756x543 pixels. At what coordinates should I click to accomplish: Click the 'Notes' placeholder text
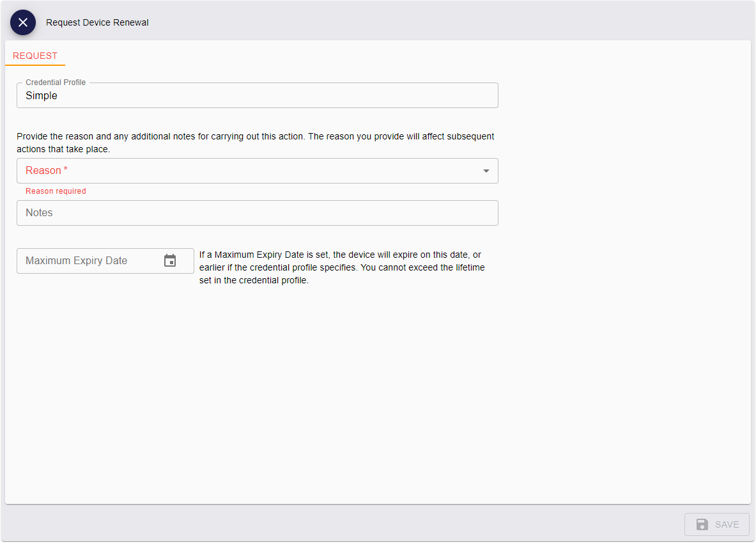pyautogui.click(x=39, y=213)
